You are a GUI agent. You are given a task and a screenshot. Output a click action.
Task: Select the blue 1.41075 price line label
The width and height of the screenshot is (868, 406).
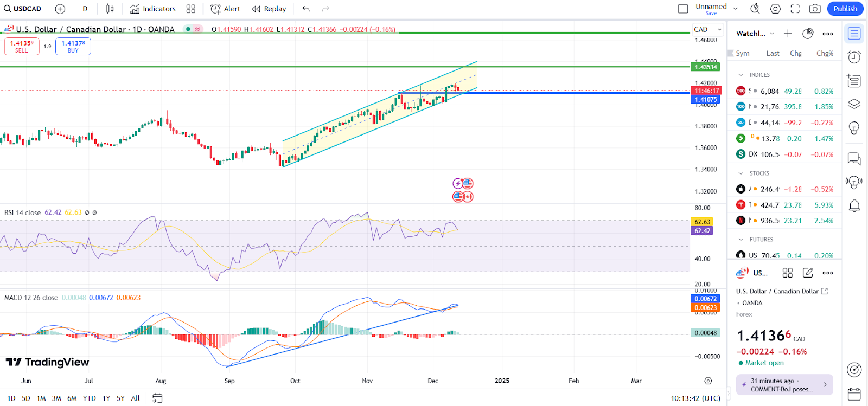tap(705, 100)
